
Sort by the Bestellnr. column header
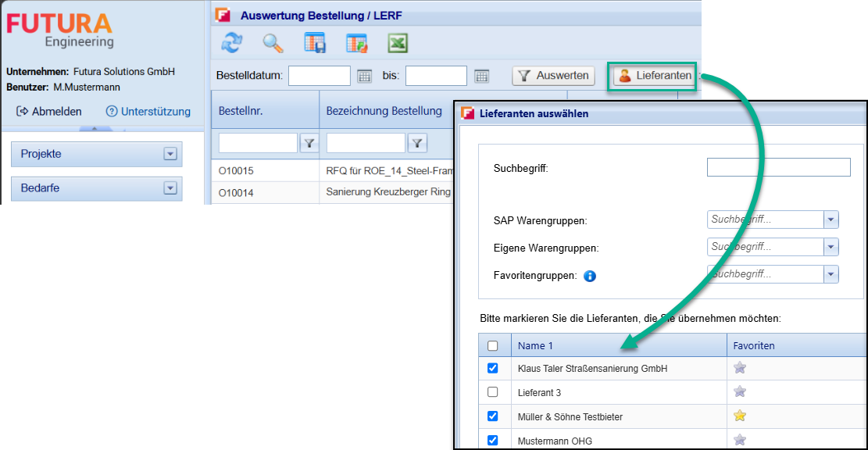coord(265,110)
